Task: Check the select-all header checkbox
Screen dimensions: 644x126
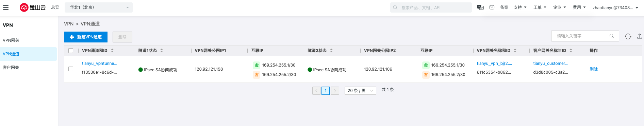Action: click(x=71, y=51)
